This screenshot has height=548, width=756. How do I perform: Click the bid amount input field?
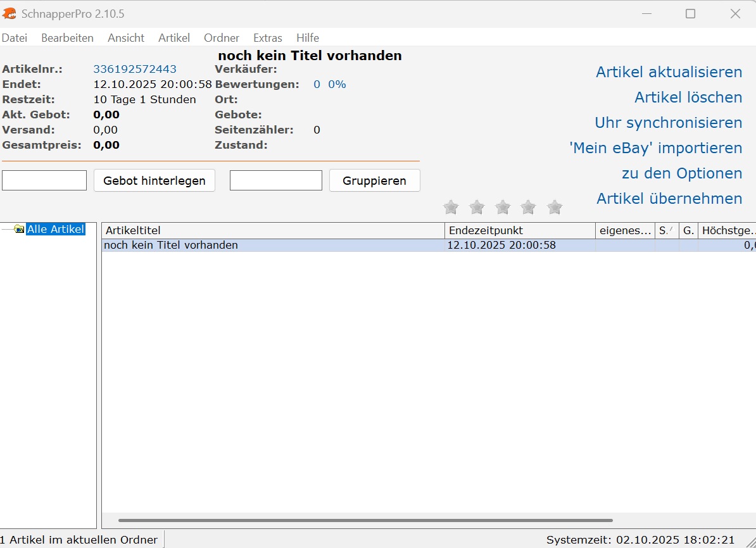click(x=44, y=180)
